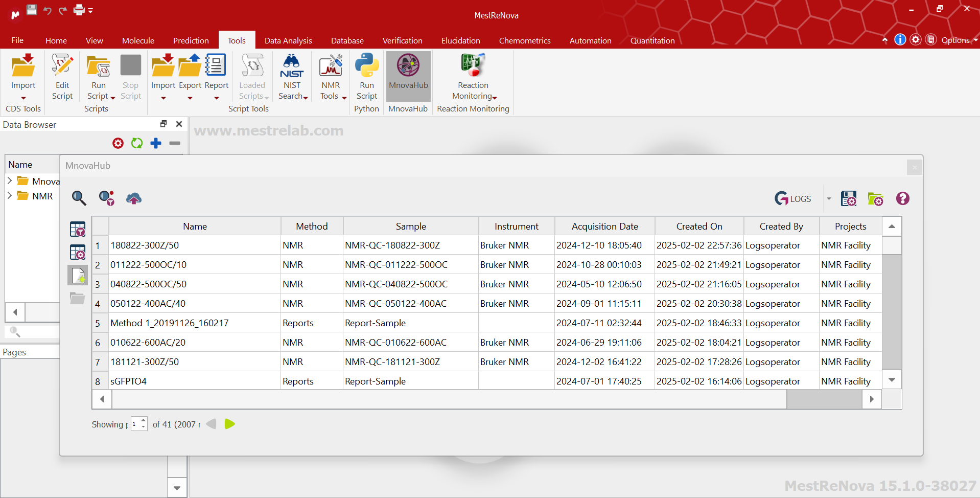Image resolution: width=980 pixels, height=498 pixels.
Task: Click the Data Browser search field
Action: click(32, 332)
